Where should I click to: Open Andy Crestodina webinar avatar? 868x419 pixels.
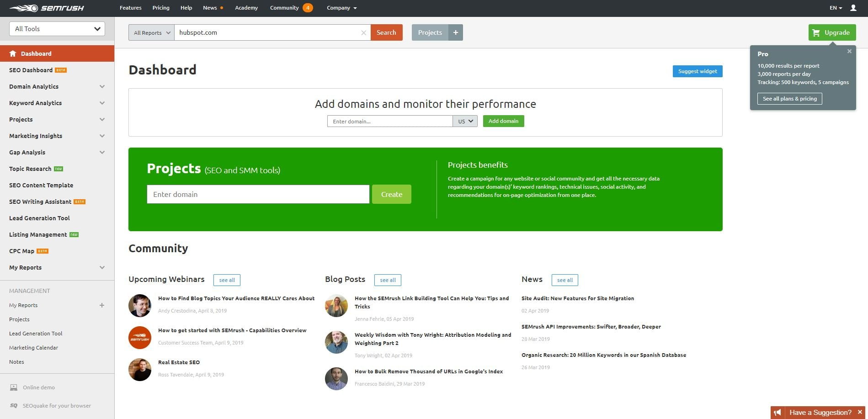click(140, 306)
